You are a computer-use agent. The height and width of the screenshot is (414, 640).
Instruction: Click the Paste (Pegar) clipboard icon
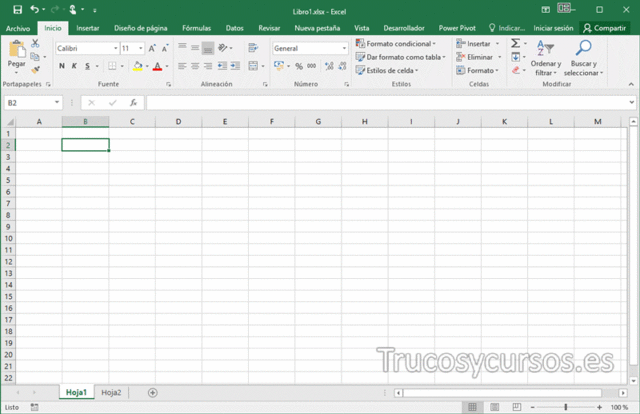pos(16,50)
